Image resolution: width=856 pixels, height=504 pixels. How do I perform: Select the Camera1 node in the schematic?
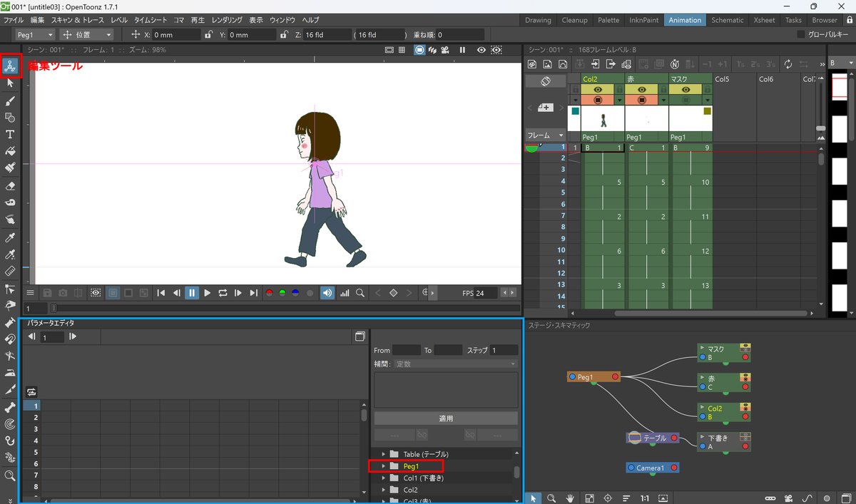click(653, 468)
